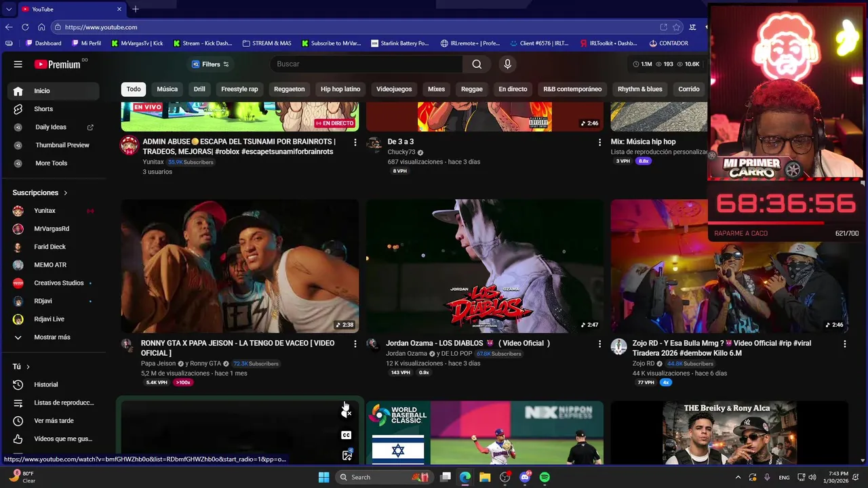Select the Reggaeton chip

[290, 89]
